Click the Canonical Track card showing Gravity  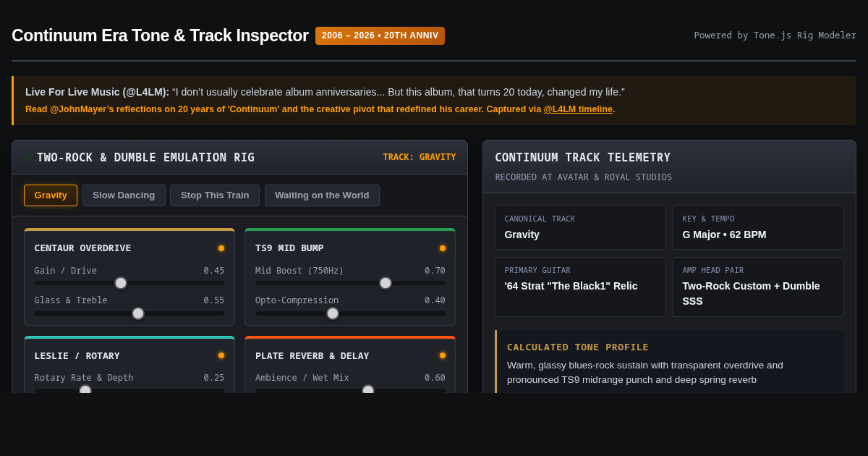[x=580, y=227]
